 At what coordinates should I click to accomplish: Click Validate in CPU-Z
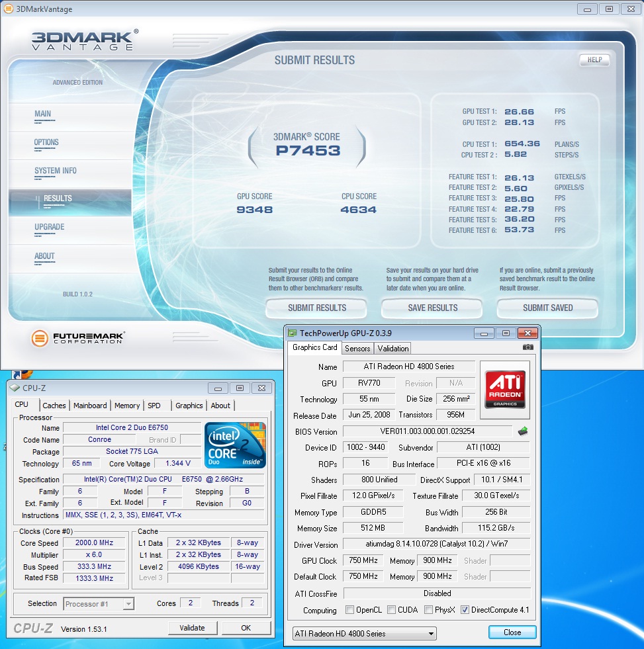pos(192,628)
